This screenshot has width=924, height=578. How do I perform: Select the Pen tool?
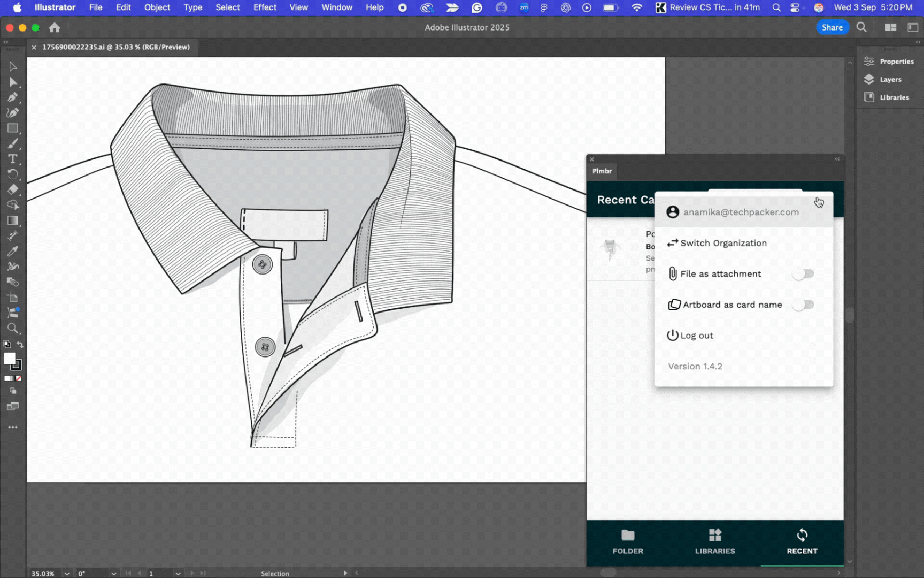(x=13, y=97)
